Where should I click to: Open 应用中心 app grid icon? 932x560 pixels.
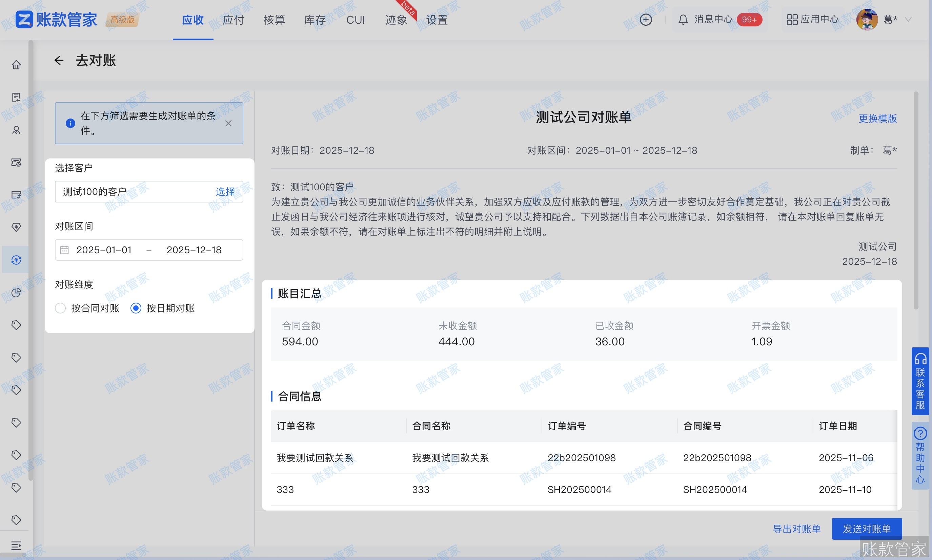coord(792,19)
